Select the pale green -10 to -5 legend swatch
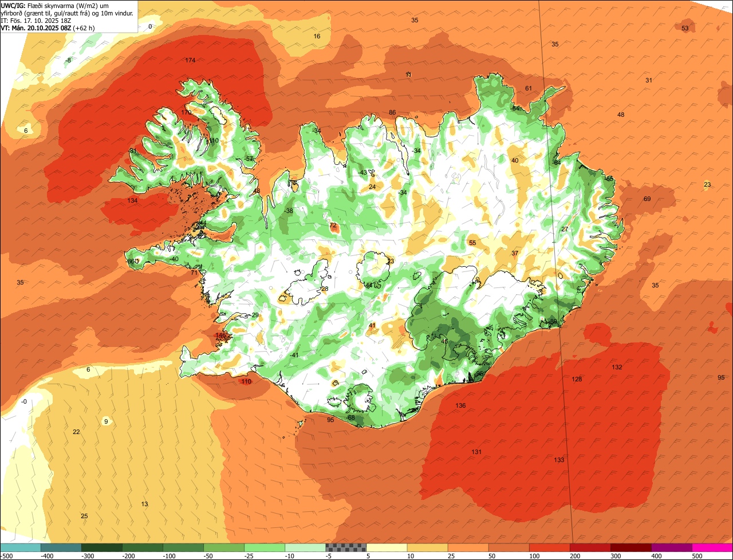 305,547
